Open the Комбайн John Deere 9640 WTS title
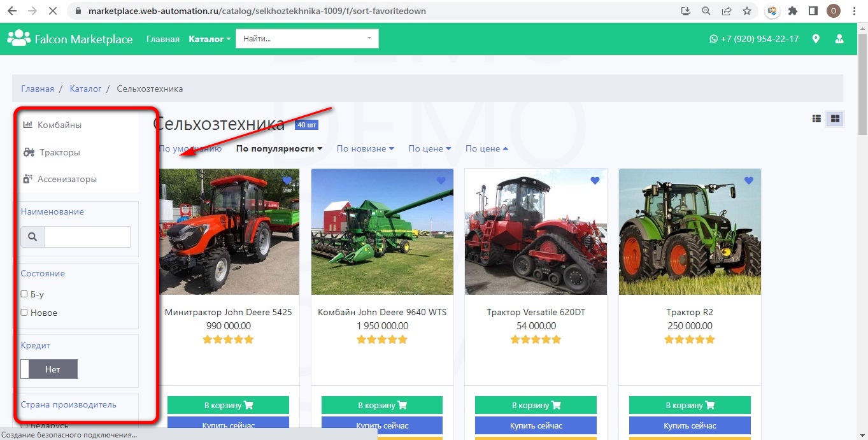 [382, 312]
